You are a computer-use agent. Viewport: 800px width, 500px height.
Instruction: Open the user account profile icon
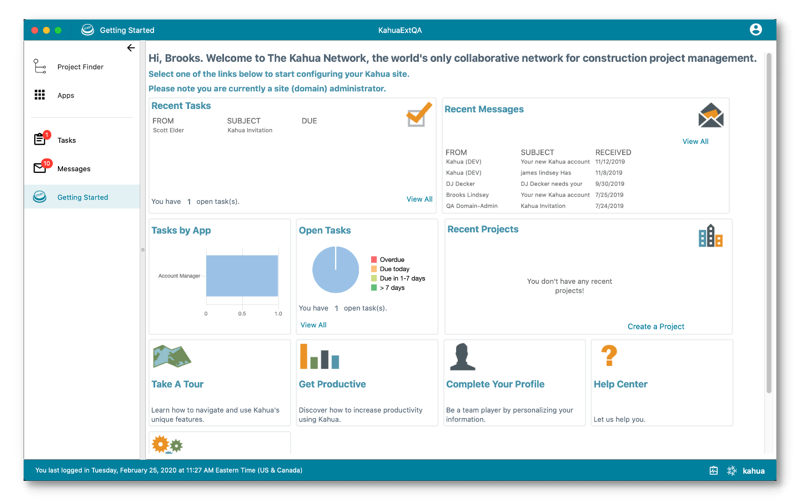[755, 30]
